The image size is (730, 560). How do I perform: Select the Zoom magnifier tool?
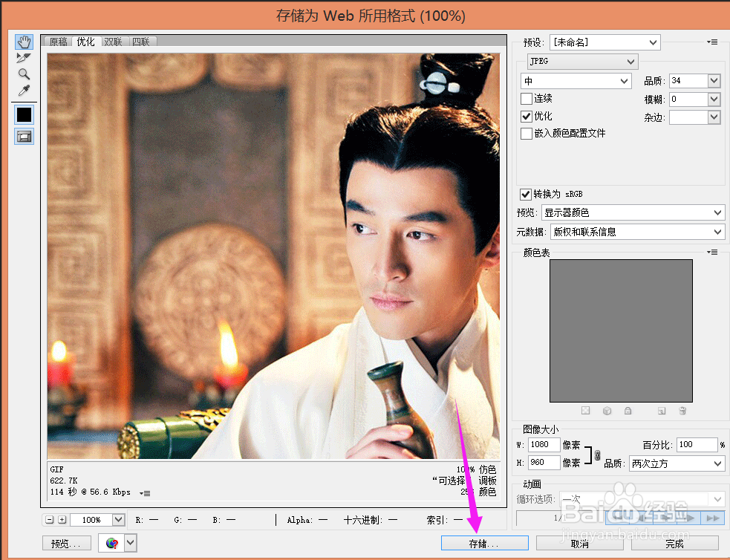(24, 74)
